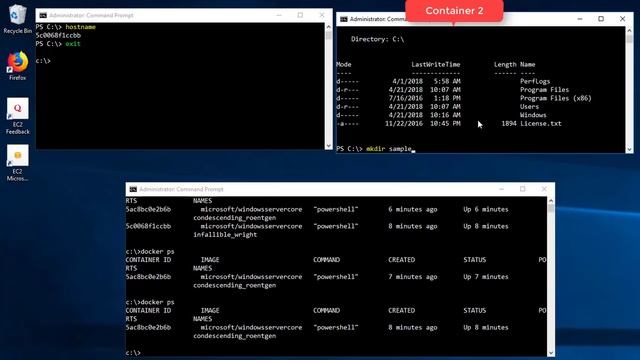Click the Program Files (x86) directory entry
This screenshot has width=640, height=360.
click(x=556, y=98)
